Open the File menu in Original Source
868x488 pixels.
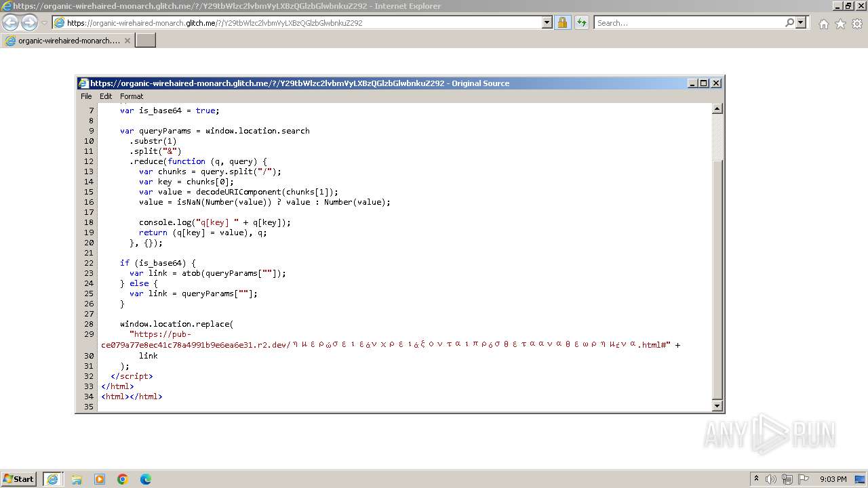86,96
